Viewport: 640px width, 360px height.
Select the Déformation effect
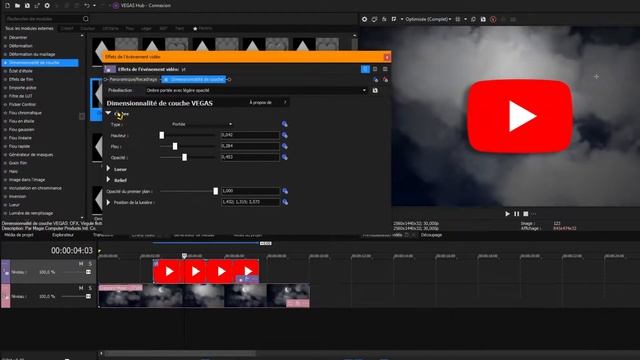(20, 46)
